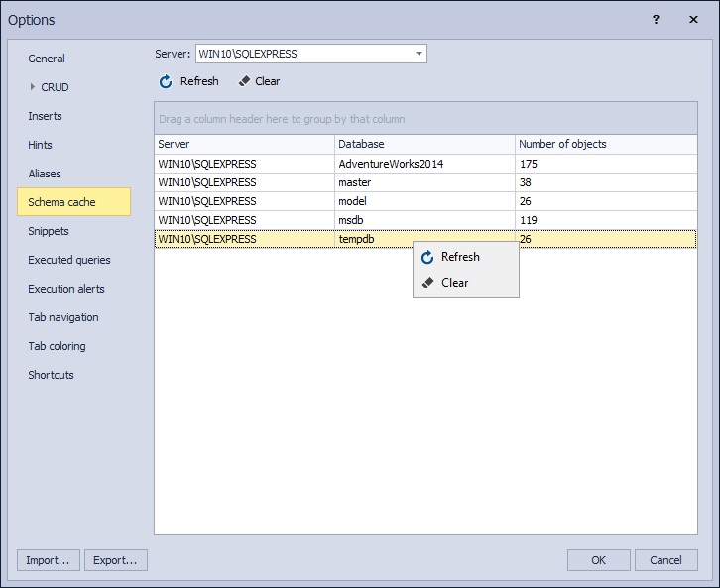The height and width of the screenshot is (588, 720).
Task: Select the tempdb database cell
Action: 424,239
